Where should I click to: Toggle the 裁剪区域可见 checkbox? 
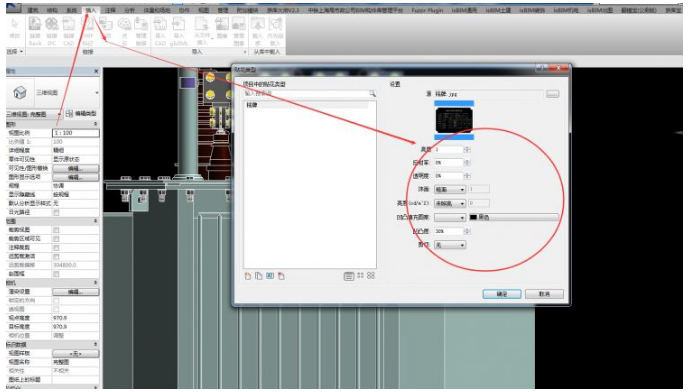(x=56, y=239)
